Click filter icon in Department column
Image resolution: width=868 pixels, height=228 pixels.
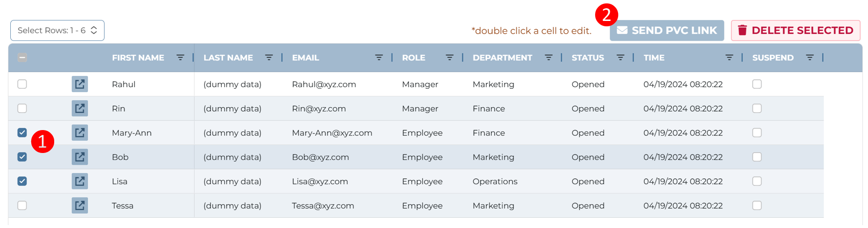pos(549,57)
